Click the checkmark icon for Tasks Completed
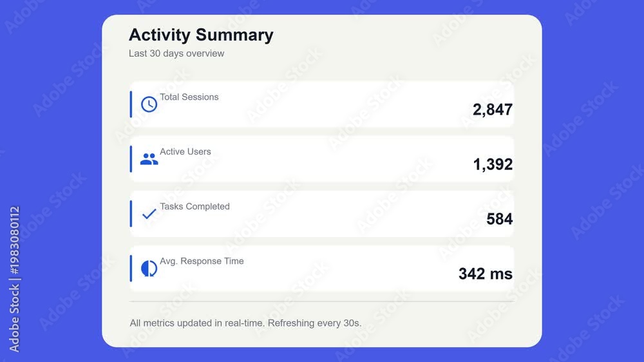Image resolution: width=644 pixels, height=362 pixels. (x=149, y=214)
